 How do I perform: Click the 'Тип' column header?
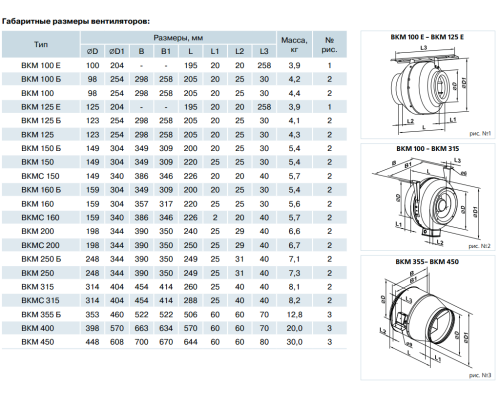click(x=41, y=44)
